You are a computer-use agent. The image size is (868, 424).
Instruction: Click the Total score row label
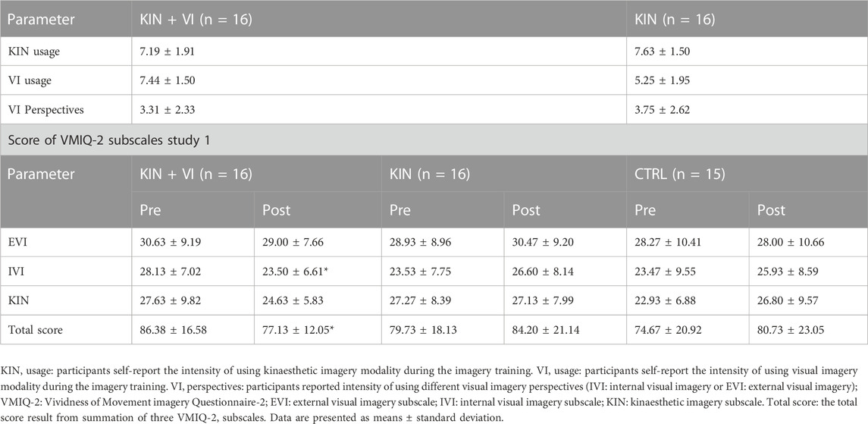35,330
